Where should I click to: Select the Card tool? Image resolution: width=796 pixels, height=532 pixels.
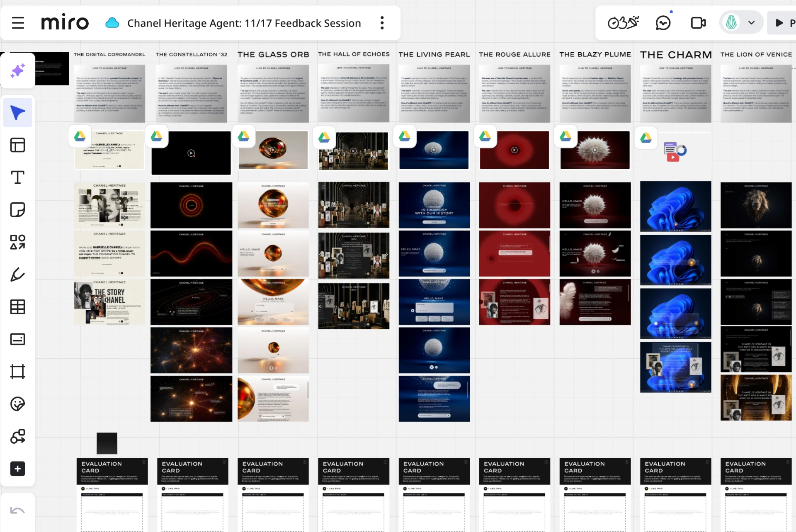point(17,339)
